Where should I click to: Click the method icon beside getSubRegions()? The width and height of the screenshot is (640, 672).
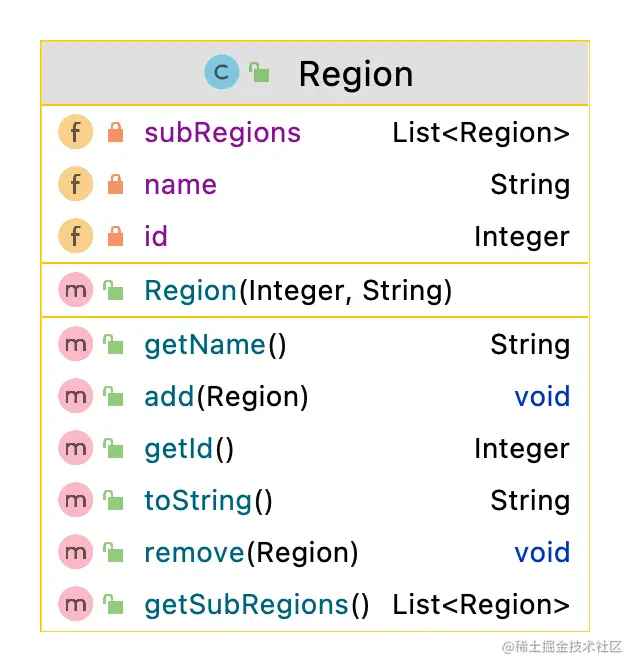(76, 604)
